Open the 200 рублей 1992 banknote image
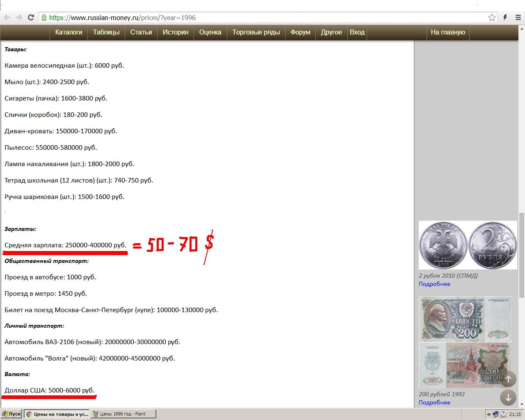Screen dimensions: 525x420 pyautogui.click(x=465, y=342)
